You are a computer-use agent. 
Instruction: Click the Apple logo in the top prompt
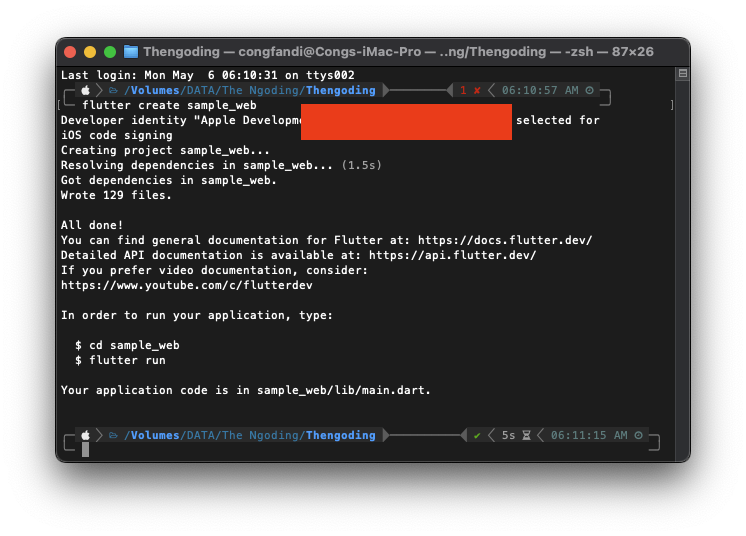coord(85,90)
